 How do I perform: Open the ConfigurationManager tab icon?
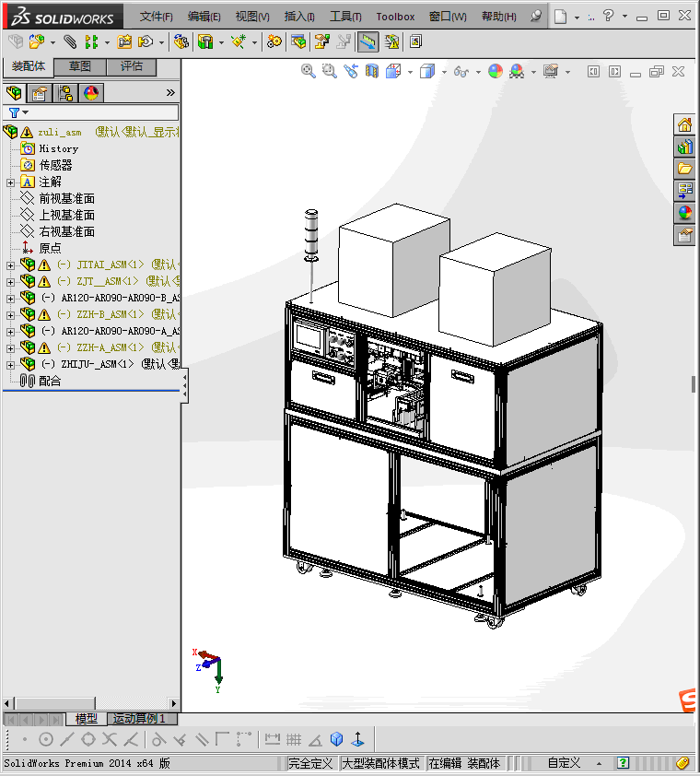point(65,93)
